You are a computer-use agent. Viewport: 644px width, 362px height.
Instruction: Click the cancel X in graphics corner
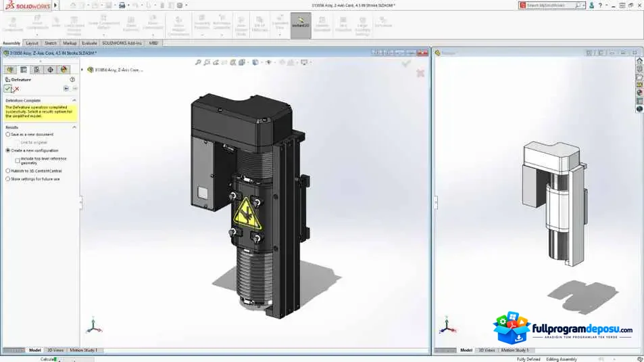tap(420, 73)
